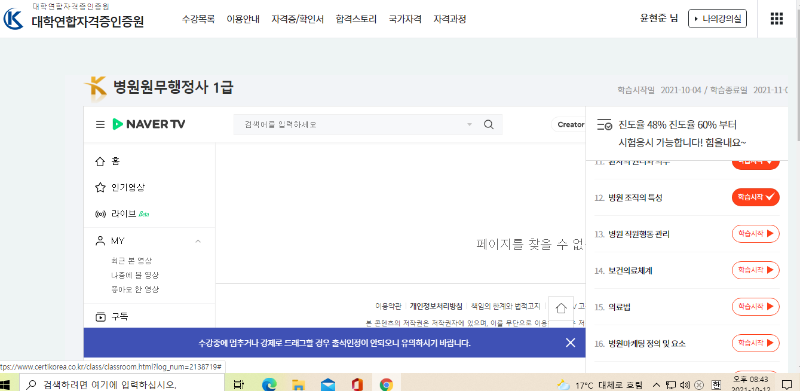Click the Creator button
800x391 pixels.
pyautogui.click(x=570, y=124)
